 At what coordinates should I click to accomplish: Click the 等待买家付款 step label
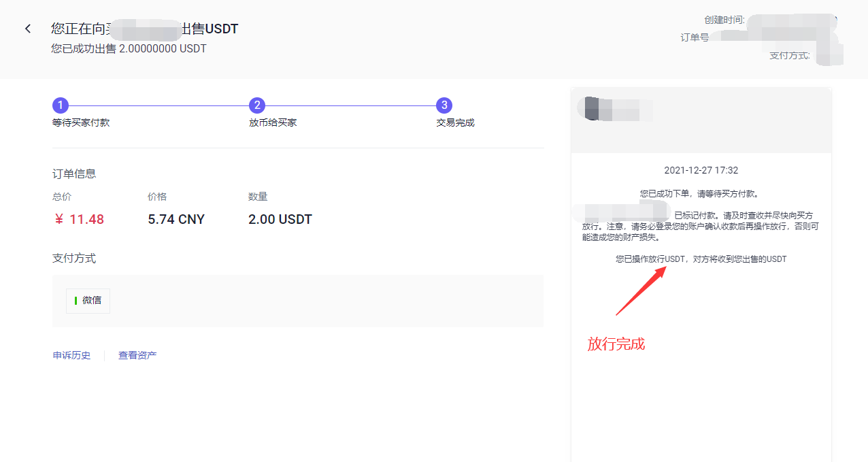pyautogui.click(x=81, y=123)
